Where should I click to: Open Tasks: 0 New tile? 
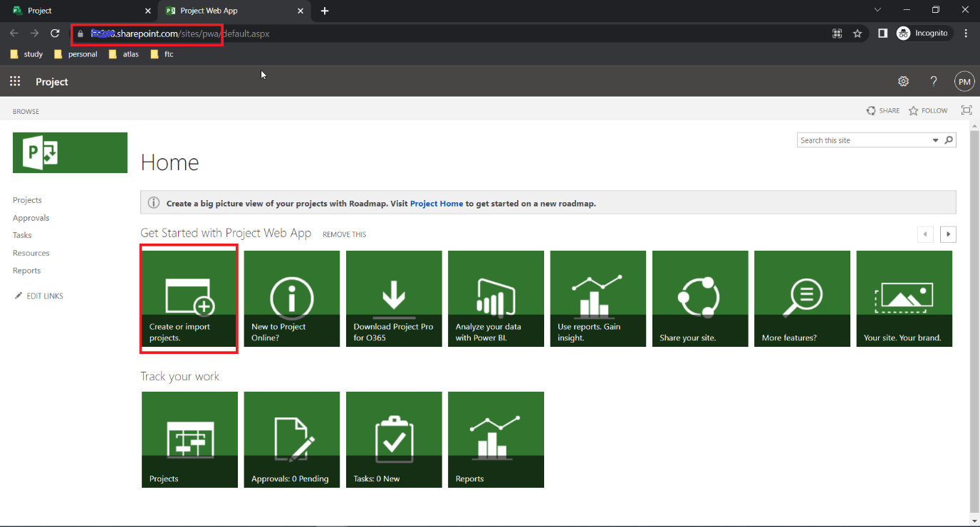pos(394,439)
